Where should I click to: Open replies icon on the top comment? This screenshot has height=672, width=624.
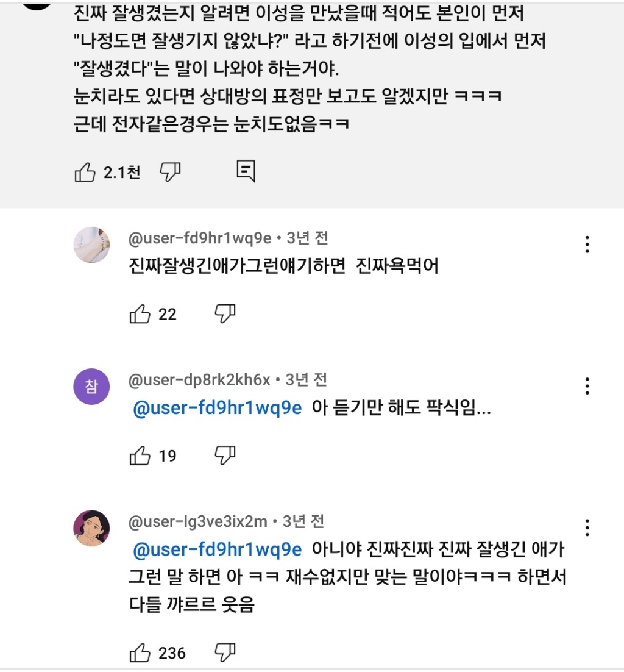(x=246, y=172)
